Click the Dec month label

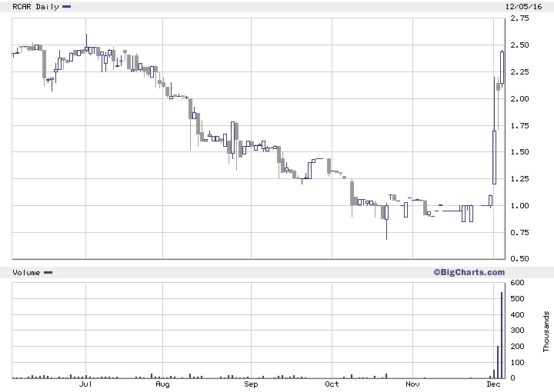(493, 384)
